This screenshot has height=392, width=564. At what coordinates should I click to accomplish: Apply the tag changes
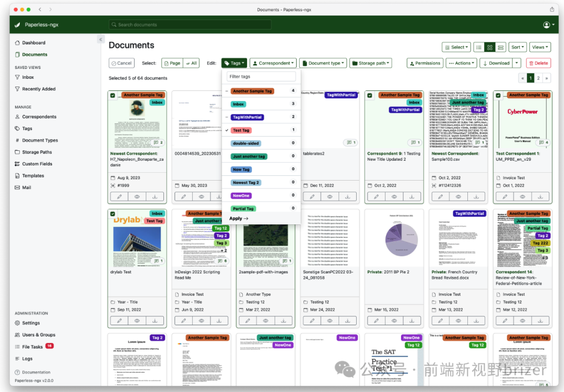pyautogui.click(x=239, y=219)
